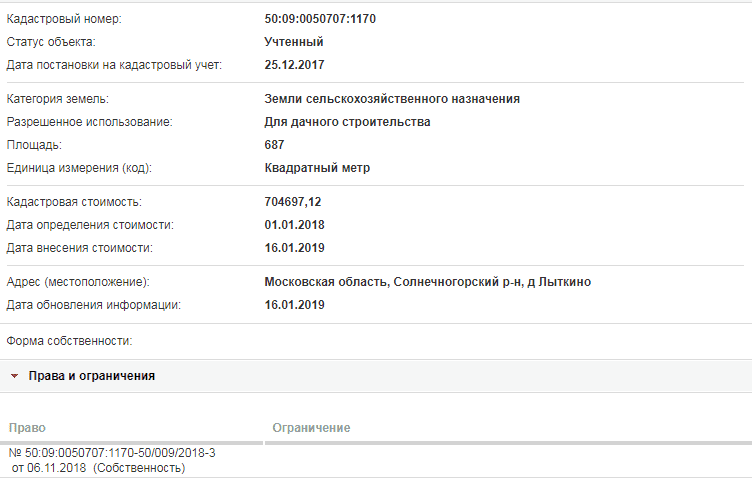The image size is (752, 479).
Task: Click the registration date 25.12.2017
Action: (294, 65)
